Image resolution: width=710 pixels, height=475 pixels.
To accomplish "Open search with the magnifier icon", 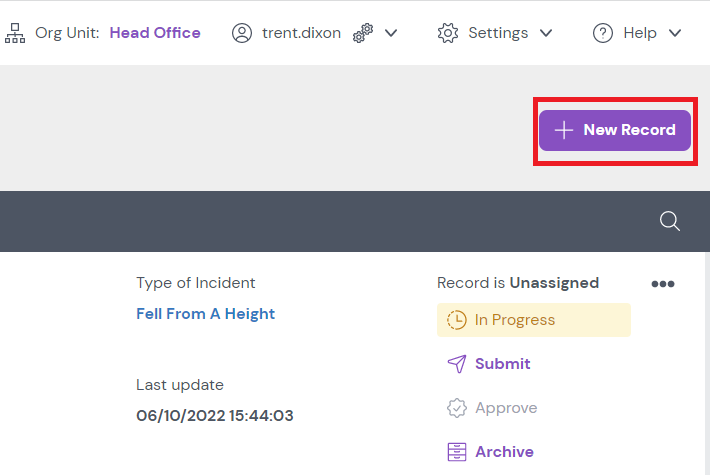I will (x=670, y=221).
